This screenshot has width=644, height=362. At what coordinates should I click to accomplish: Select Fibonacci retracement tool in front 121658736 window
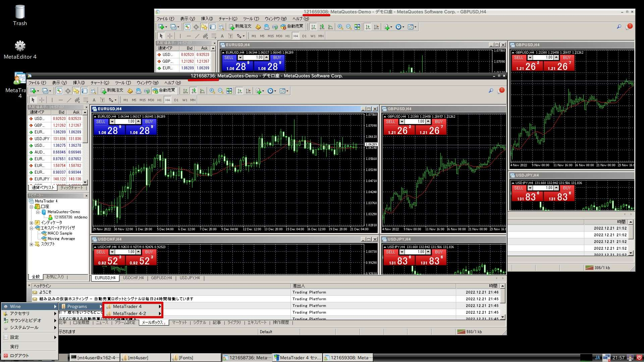[x=86, y=100]
